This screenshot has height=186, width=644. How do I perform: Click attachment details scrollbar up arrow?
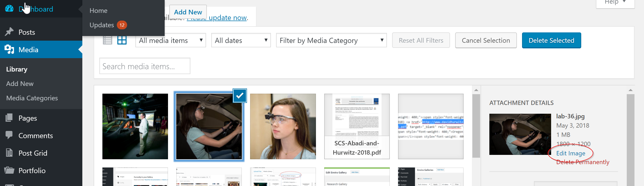(631, 90)
